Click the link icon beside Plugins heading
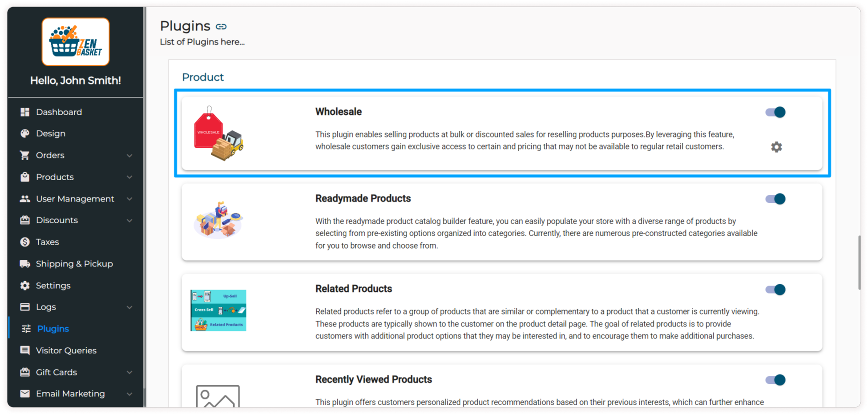 coord(221,27)
